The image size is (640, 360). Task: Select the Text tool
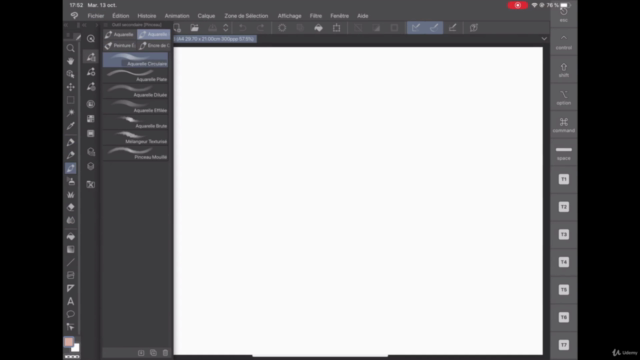click(x=71, y=301)
